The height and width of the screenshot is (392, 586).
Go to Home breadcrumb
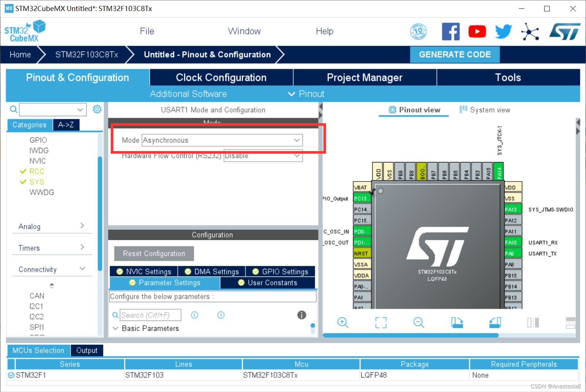coord(20,55)
